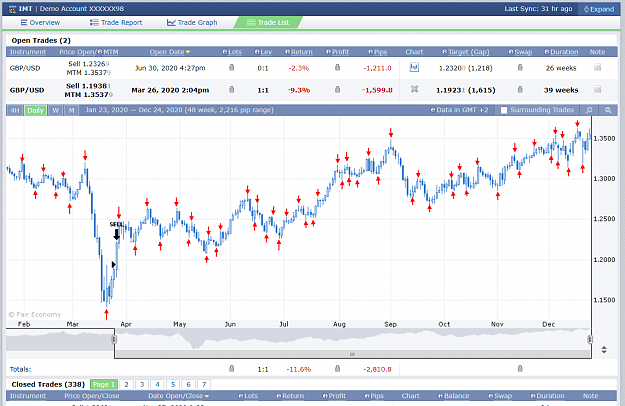Click Pips column header in Open Trades
The height and width of the screenshot is (406, 625).
tap(377, 52)
